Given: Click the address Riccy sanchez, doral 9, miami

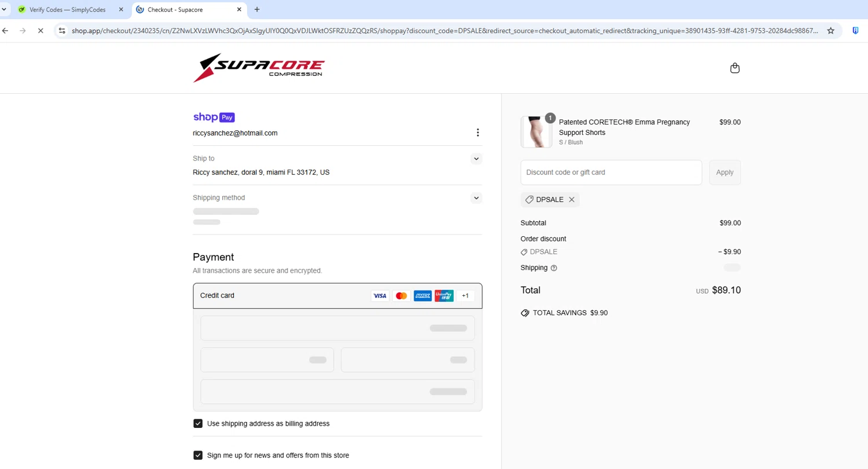Looking at the screenshot, I should pos(261,173).
